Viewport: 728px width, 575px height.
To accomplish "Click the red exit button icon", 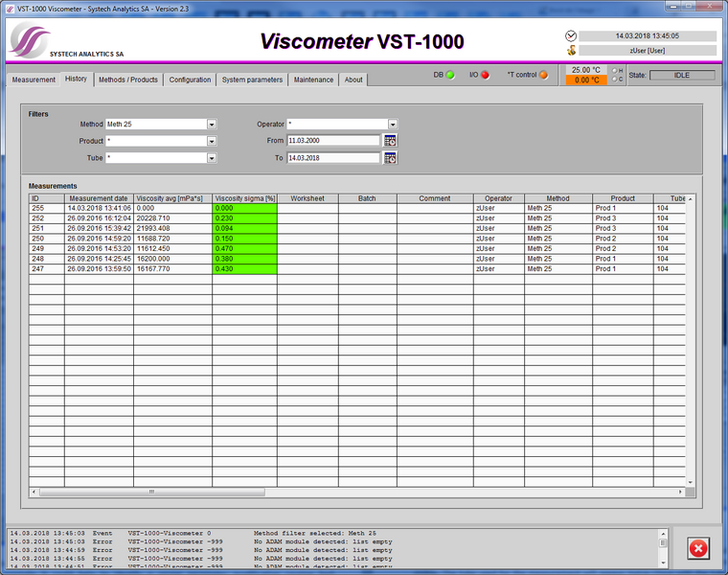I will 697,548.
